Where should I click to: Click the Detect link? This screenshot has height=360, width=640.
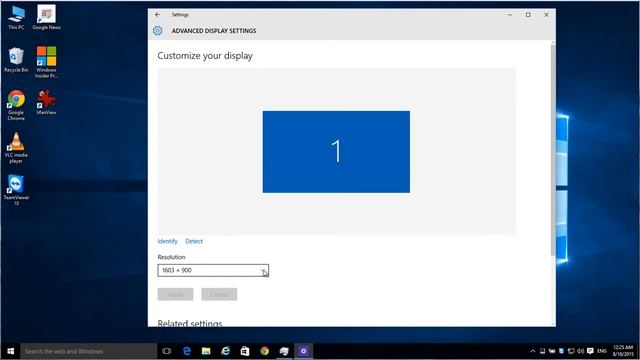194,241
